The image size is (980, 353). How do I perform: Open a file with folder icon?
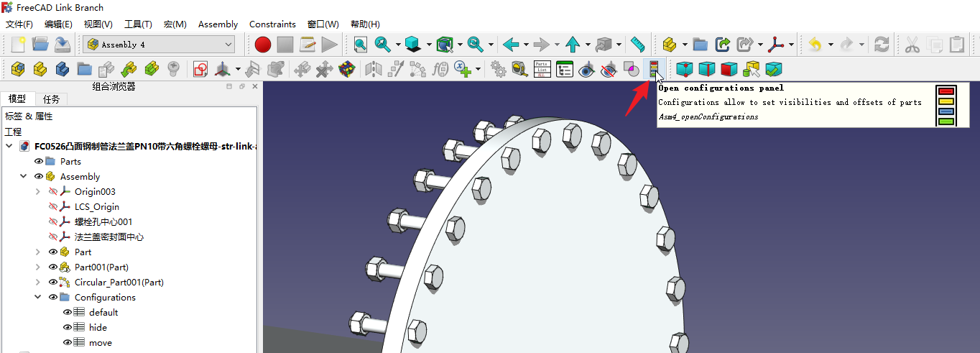coord(40,45)
